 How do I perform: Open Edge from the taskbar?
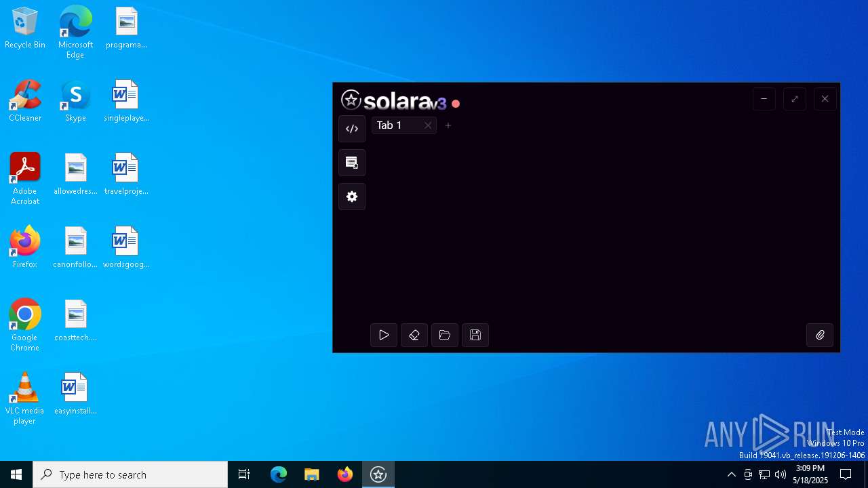279,474
